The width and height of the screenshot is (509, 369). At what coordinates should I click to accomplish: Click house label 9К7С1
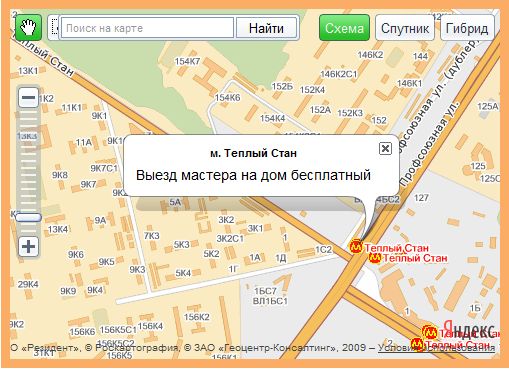pos(104,168)
